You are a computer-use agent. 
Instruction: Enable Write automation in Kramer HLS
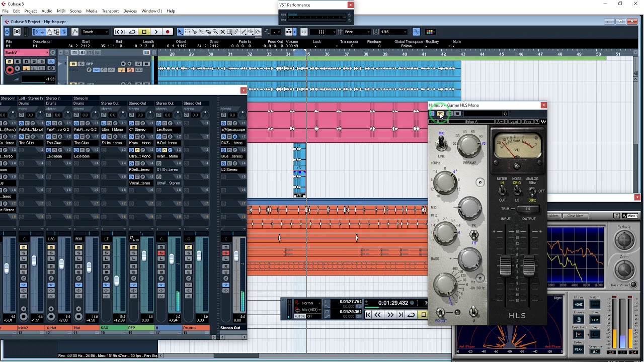457,114
